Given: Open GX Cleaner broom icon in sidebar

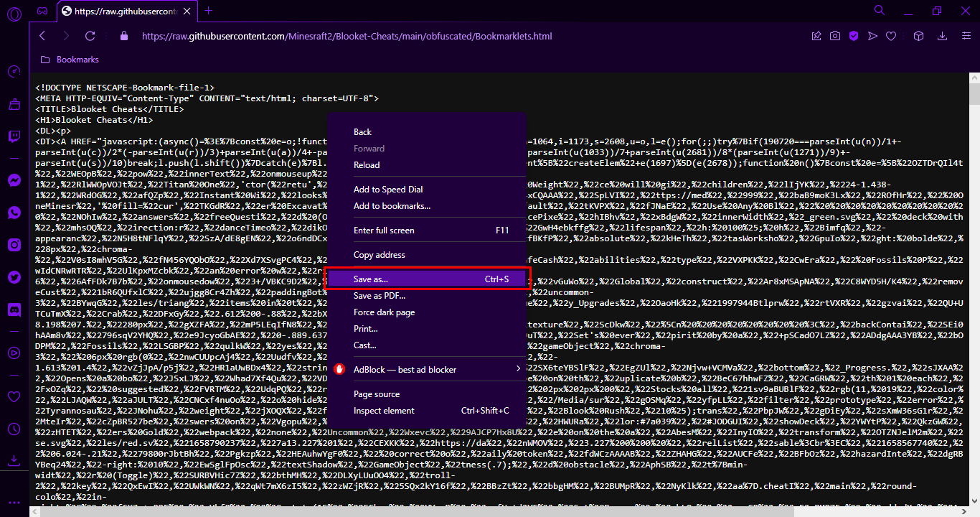Looking at the screenshot, I should click(14, 105).
